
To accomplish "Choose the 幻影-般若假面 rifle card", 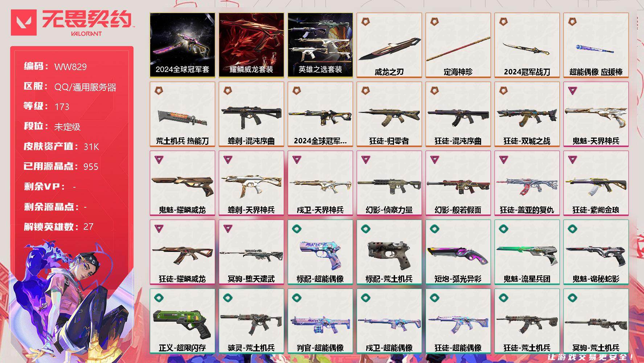I will [458, 183].
